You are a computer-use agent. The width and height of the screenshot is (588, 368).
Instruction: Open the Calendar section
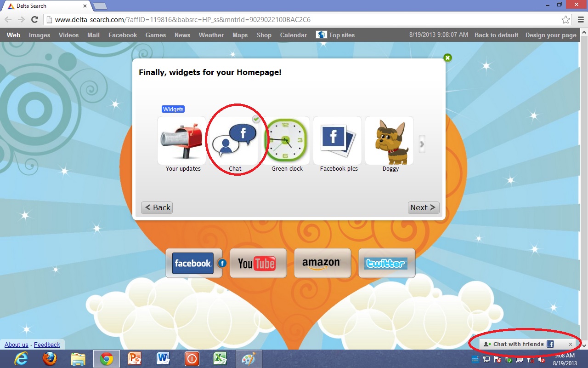pos(294,35)
